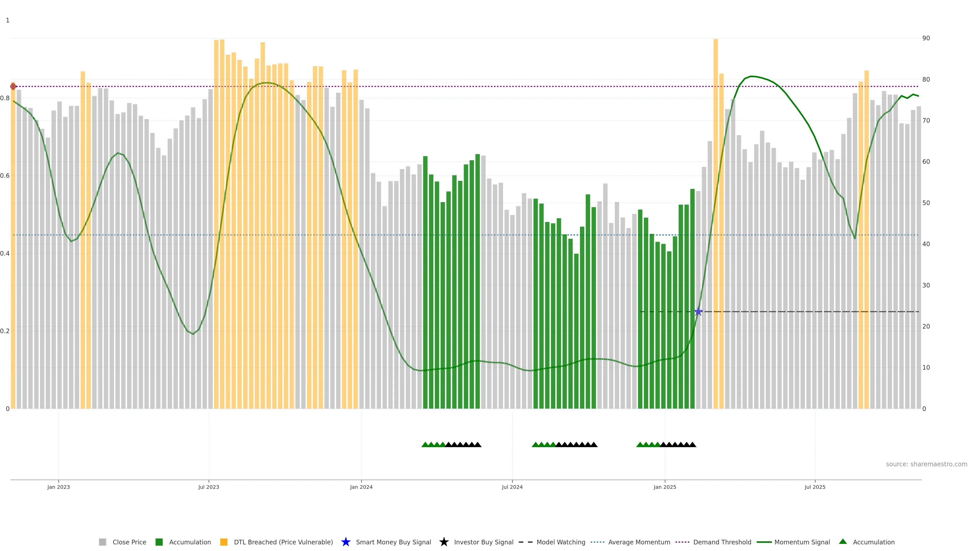This screenshot has width=980, height=551.
Task: Click the gray Close Price legend square
Action: [x=102, y=542]
